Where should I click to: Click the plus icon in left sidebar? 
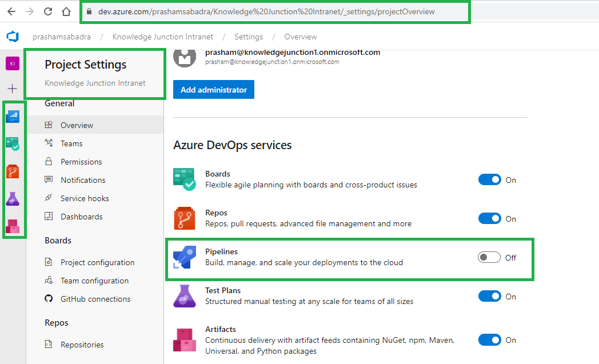[x=12, y=89]
